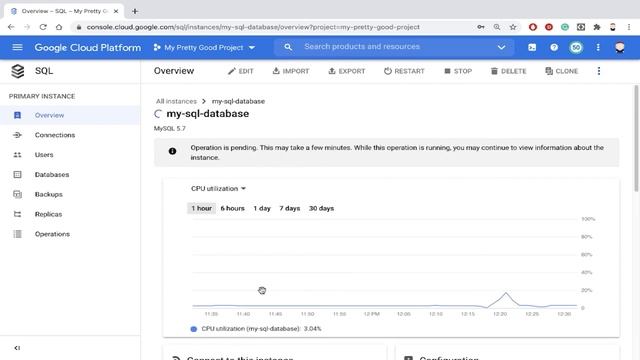Open the Operations page
Viewport: 640px width, 360px height.
tap(70, 234)
